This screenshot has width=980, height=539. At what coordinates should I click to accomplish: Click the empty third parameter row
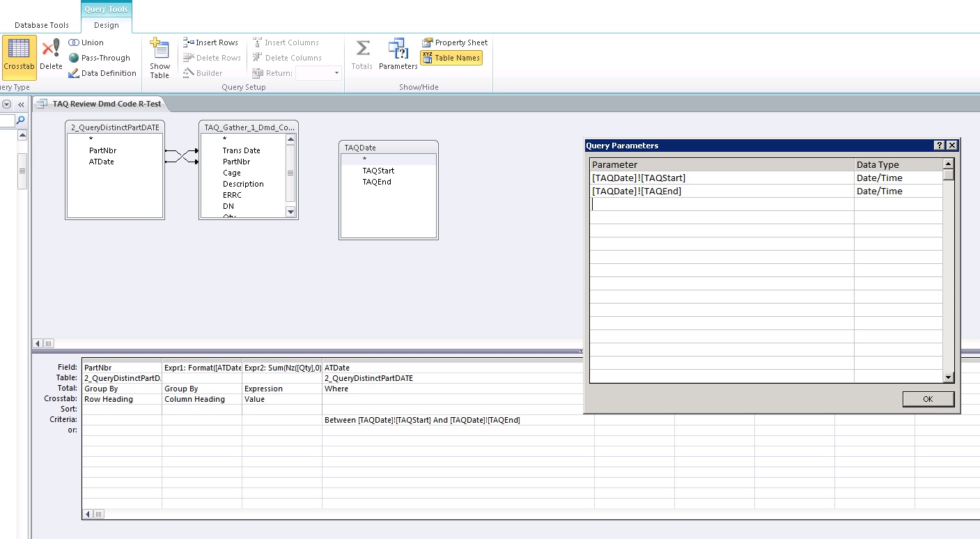[722, 204]
